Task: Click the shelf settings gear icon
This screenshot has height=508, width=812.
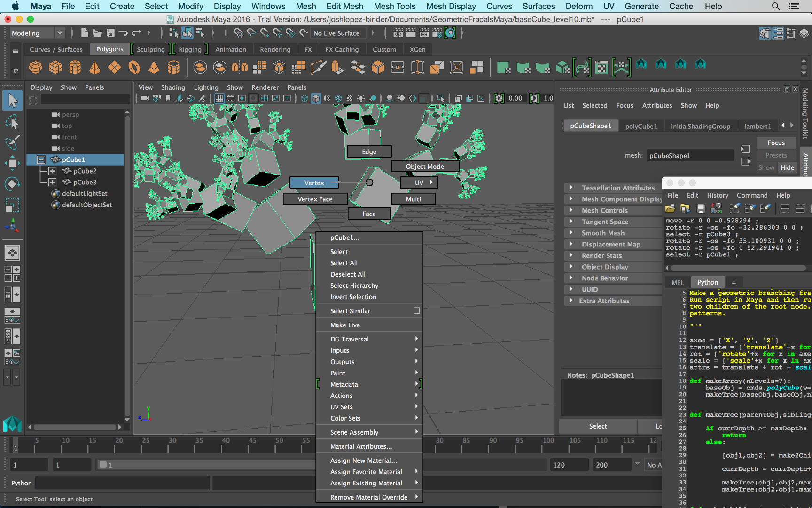Action: point(16,71)
